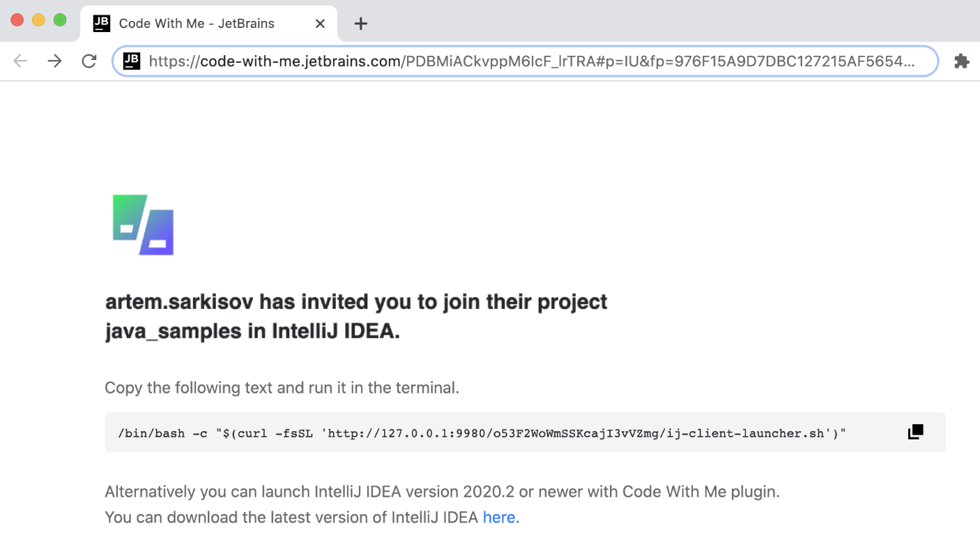Click the /bin/bash curl command text
Image resolution: width=980 pixels, height=558 pixels.
click(x=482, y=433)
